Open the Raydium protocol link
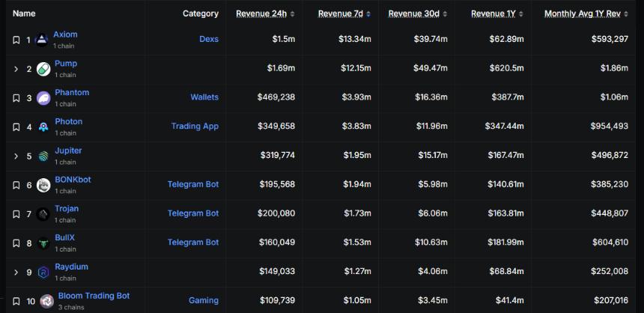This screenshot has height=313, width=644. pyautogui.click(x=71, y=267)
